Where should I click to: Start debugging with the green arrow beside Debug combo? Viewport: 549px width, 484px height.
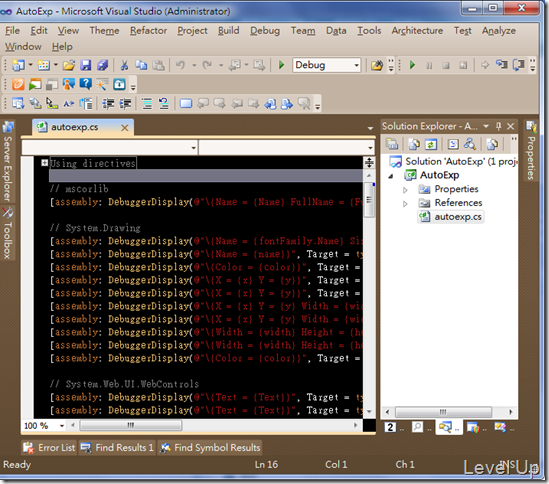[x=281, y=65]
